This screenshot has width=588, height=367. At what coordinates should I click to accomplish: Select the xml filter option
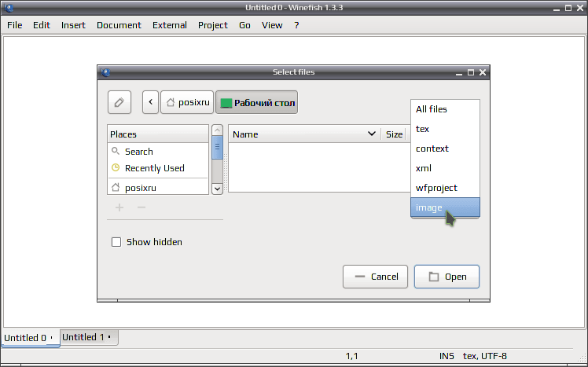click(445, 168)
